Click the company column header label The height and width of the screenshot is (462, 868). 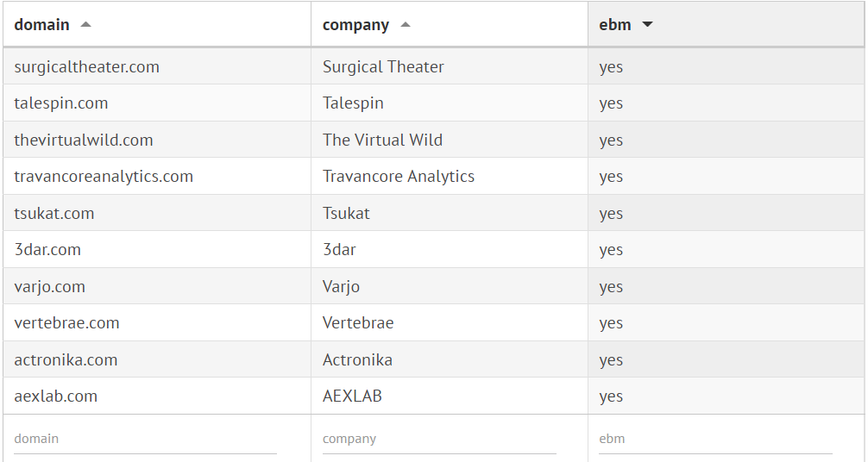point(355,25)
